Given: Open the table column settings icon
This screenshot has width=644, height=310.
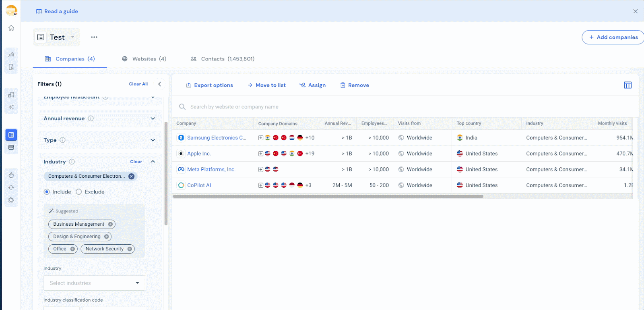Looking at the screenshot, I should (x=628, y=85).
